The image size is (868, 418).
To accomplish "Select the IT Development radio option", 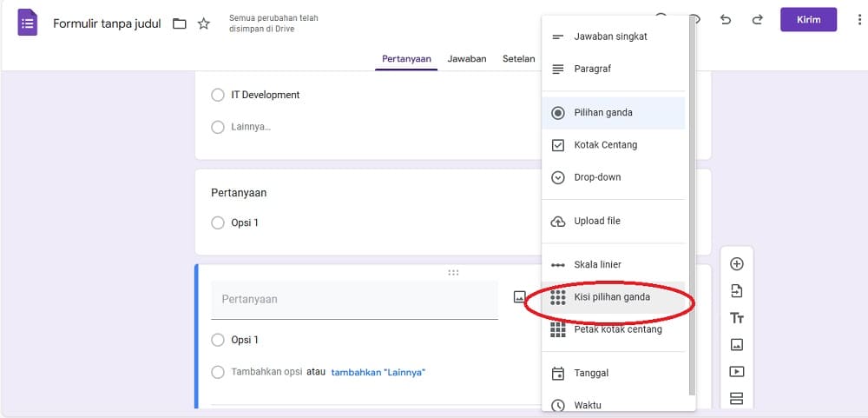I will 218,96.
